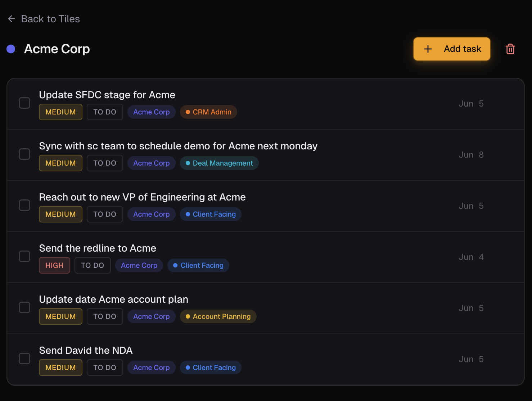Click Acme Corp tag on Update SFDC task

click(x=152, y=112)
